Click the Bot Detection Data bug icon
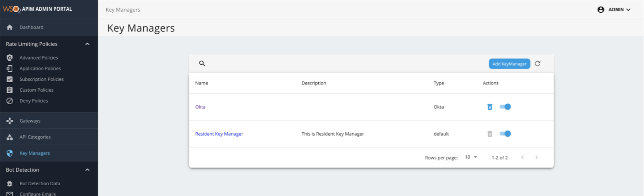This screenshot has width=644, height=196. [10, 183]
